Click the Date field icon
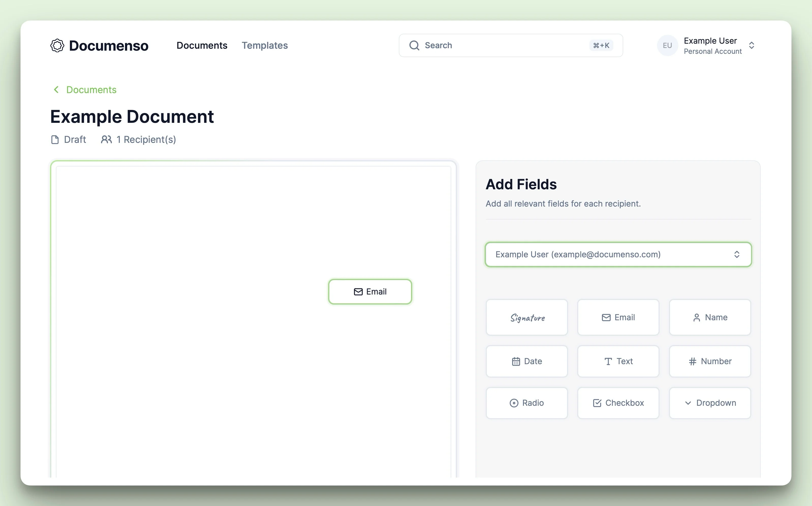The width and height of the screenshot is (812, 506). 516,361
